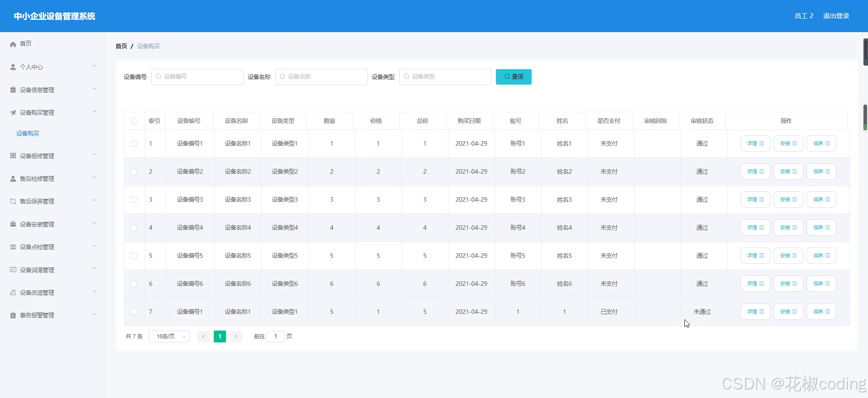Check the checkbox for row 设备编号4
The height and width of the screenshot is (398, 868).
click(x=134, y=227)
